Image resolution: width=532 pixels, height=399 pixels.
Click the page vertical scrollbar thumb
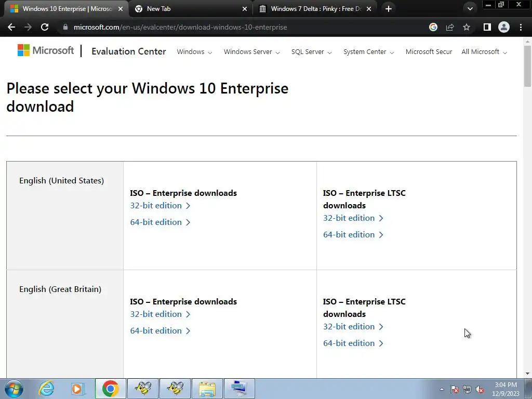tap(527, 66)
